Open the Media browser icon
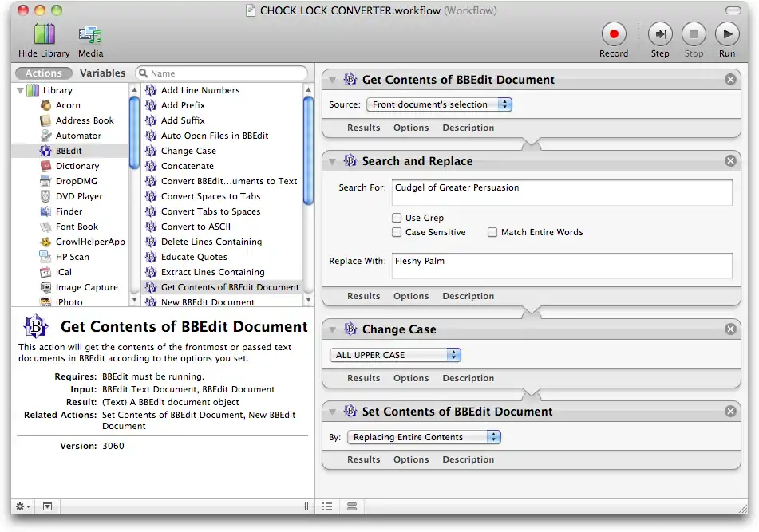Image resolution: width=759 pixels, height=532 pixels. pyautogui.click(x=90, y=35)
